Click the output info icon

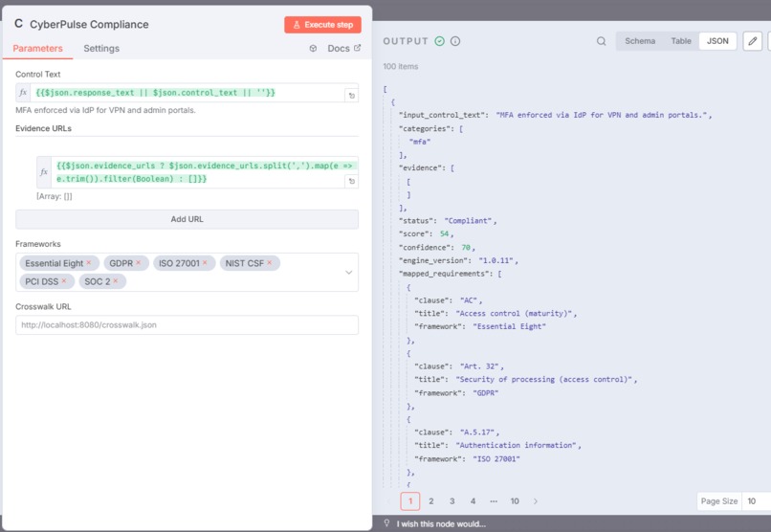click(x=455, y=41)
